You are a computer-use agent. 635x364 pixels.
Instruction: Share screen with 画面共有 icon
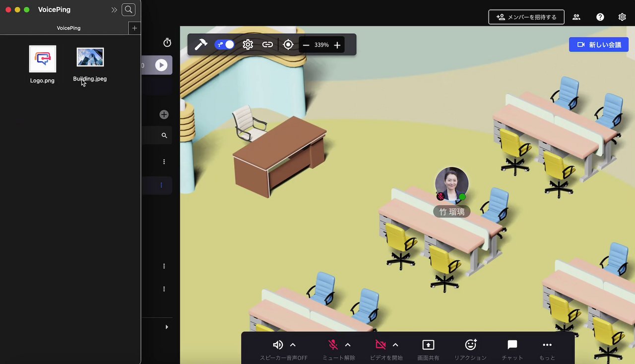(428, 345)
